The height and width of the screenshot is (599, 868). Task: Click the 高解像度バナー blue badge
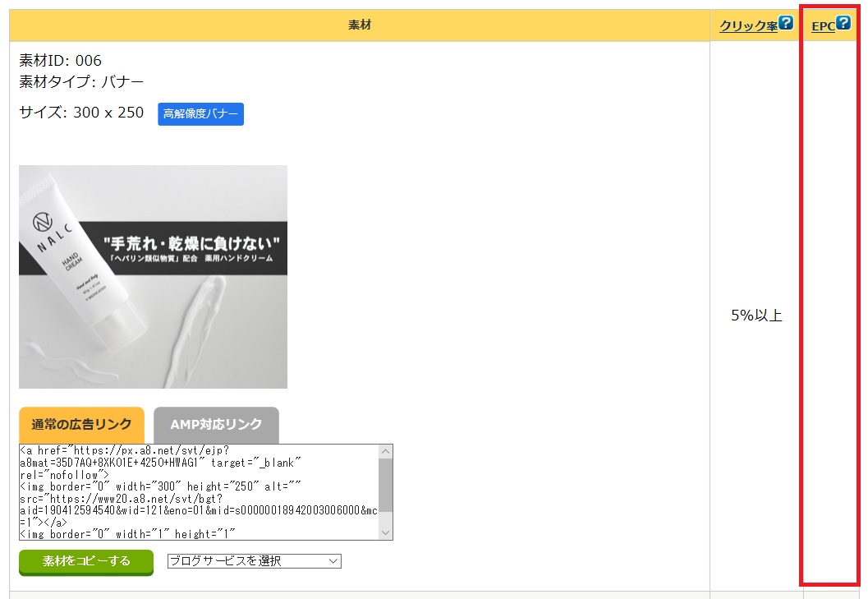200,113
